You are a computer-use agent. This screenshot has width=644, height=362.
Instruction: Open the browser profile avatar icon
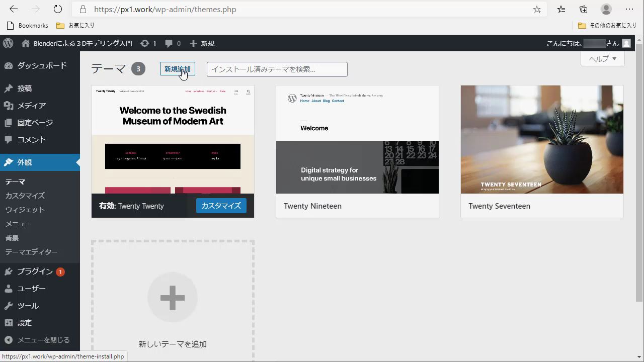pyautogui.click(x=606, y=9)
